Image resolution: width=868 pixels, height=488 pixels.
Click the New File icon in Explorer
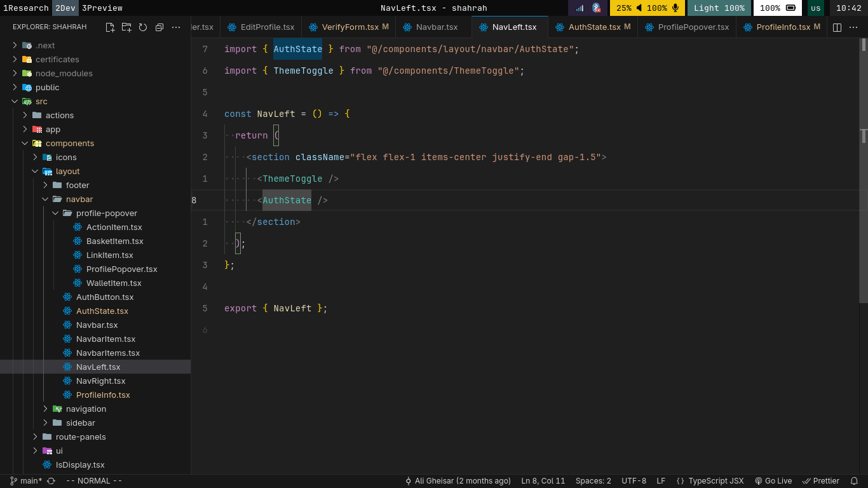110,27
